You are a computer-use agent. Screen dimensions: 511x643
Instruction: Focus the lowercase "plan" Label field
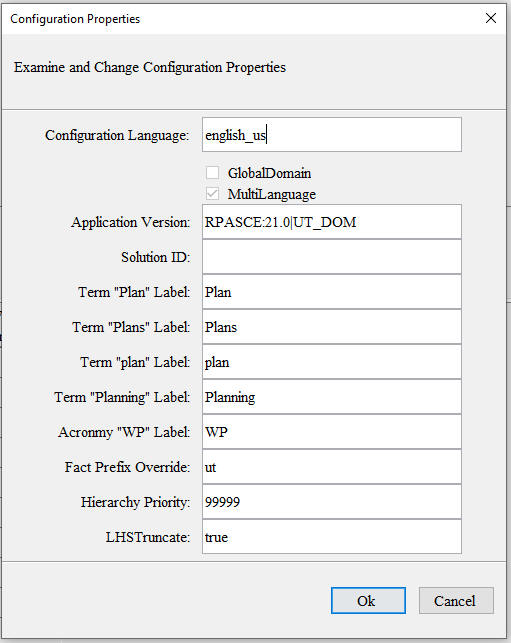332,362
